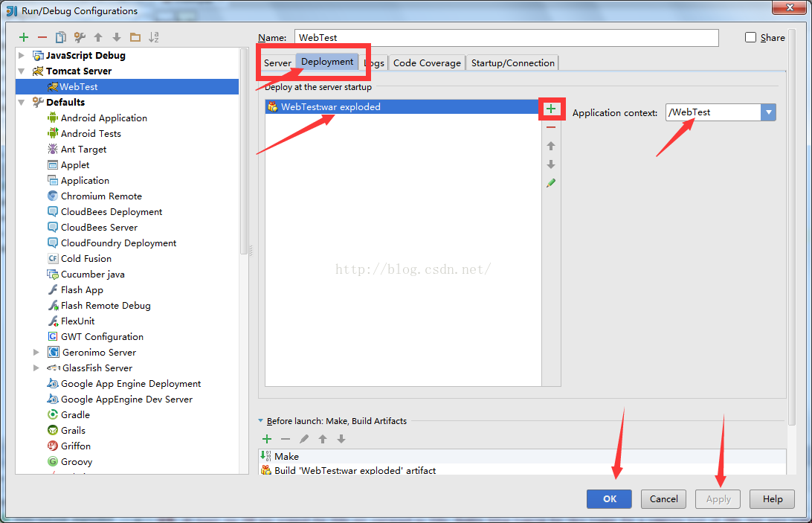Select FlexUnit default configuration
Viewport: 812px width, 523px height.
click(x=71, y=321)
